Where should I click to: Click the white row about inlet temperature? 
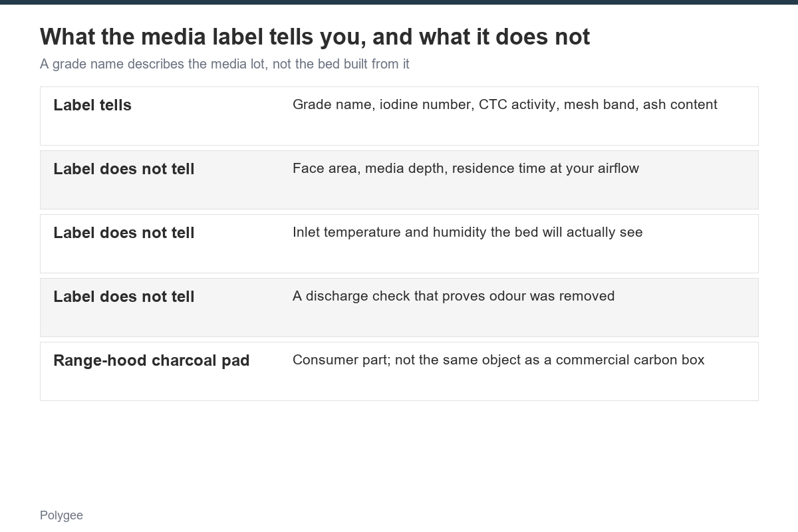399,243
